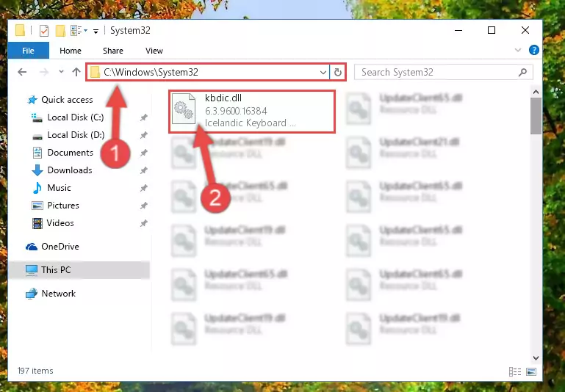Click the Search System32 box

443,72
